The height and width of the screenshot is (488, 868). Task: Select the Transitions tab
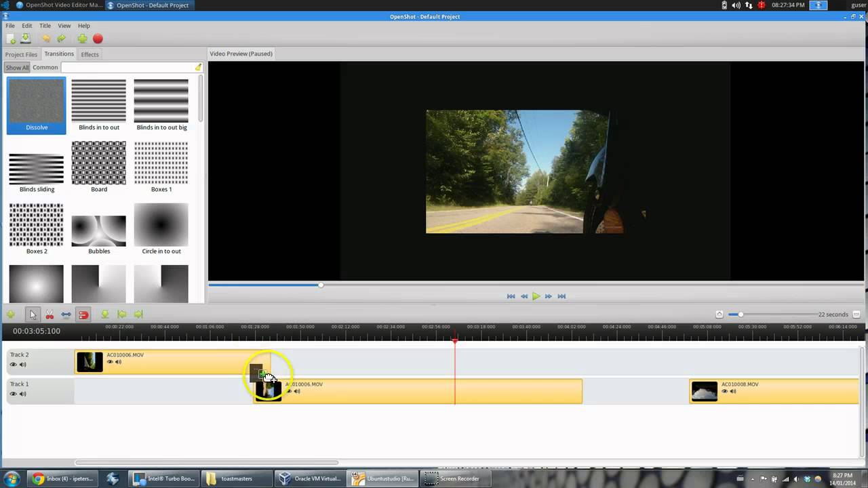[59, 54]
